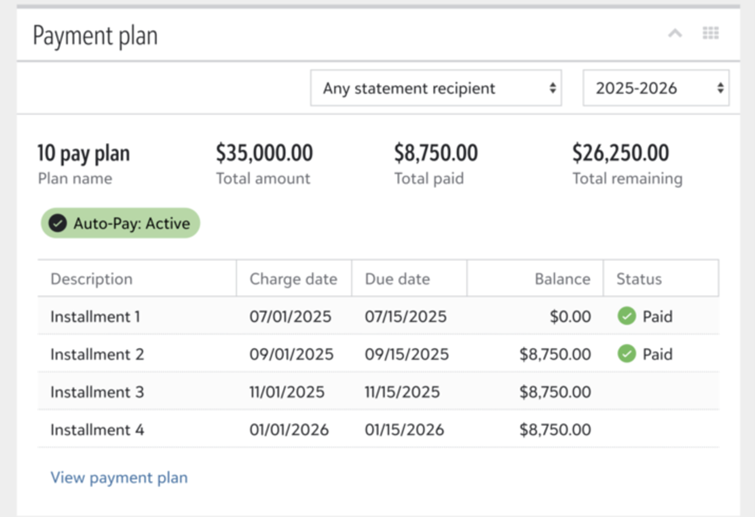Image resolution: width=755 pixels, height=517 pixels.
Task: Click the Auto-Pay: Active badge
Action: click(120, 223)
